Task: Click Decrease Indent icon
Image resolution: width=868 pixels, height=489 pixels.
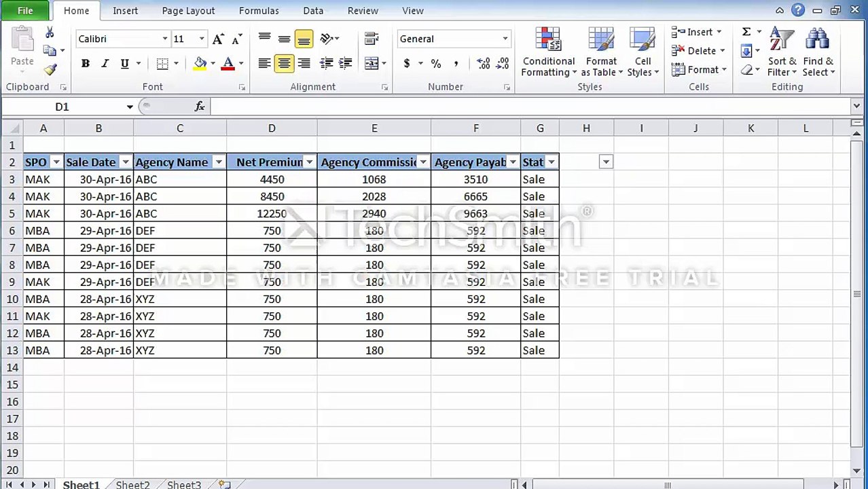Action: click(327, 64)
